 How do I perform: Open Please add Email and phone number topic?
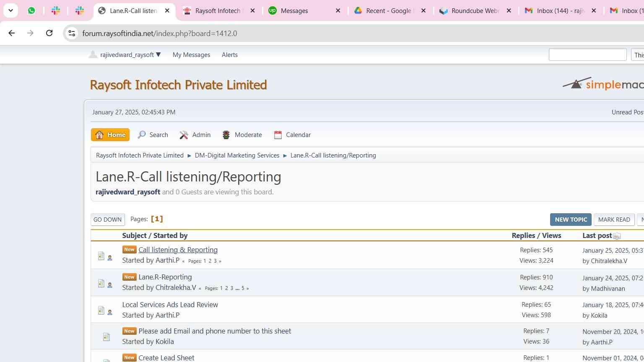pyautogui.click(x=215, y=331)
